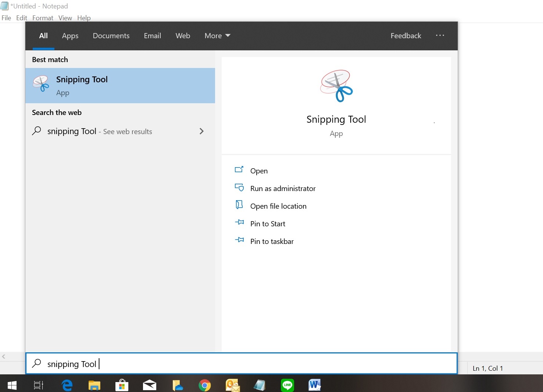Pin Snipping Tool to taskbar
543x392 pixels.
point(272,241)
